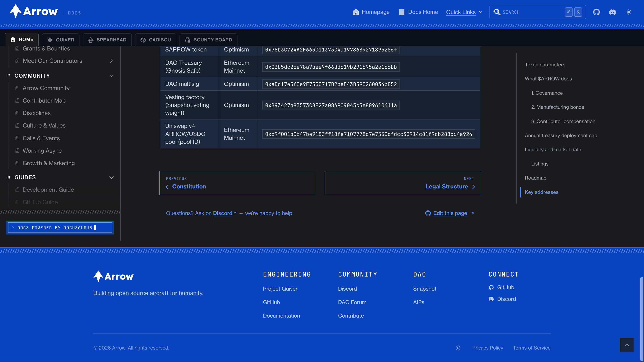
Task: Click the Quick Links dropdown caret
Action: point(481,12)
